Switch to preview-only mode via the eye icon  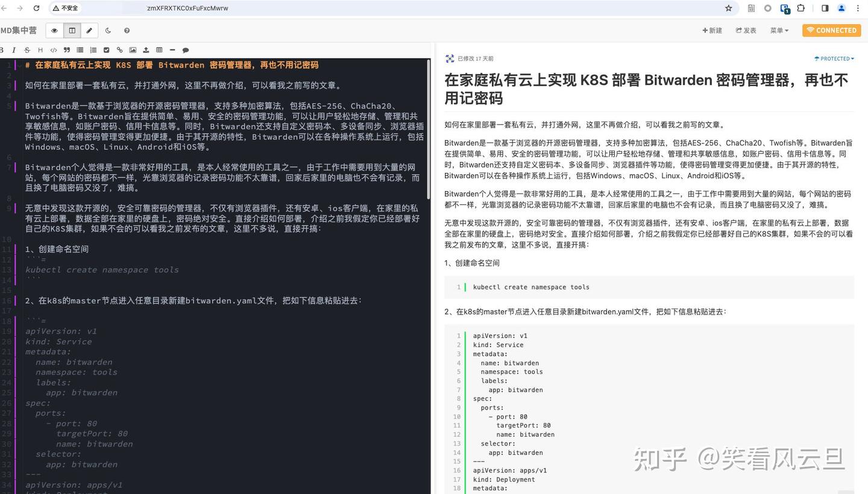tap(54, 30)
